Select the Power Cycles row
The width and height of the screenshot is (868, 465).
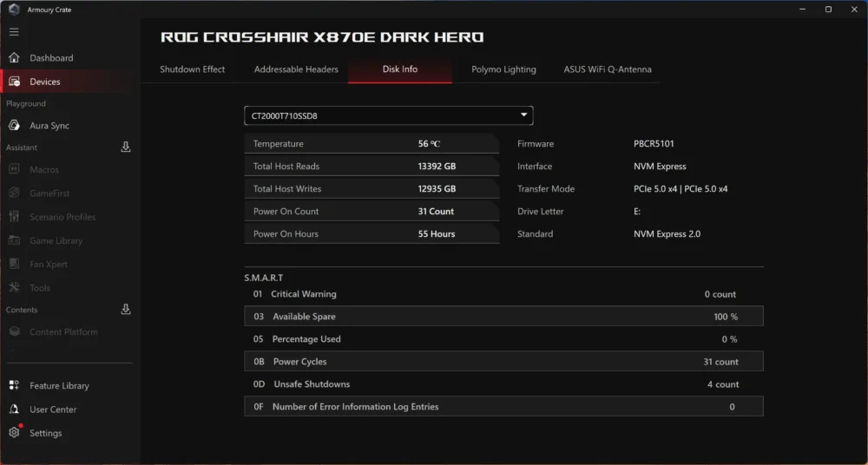503,362
